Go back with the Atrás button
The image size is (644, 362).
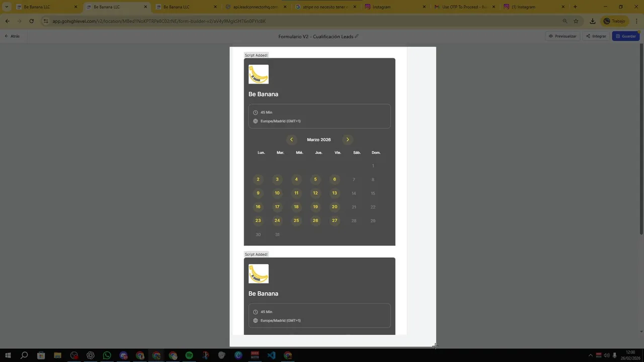(x=12, y=36)
